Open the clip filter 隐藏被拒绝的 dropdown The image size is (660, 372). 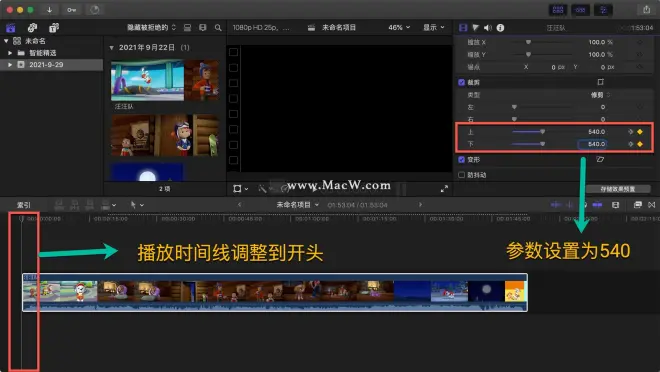pyautogui.click(x=152, y=27)
